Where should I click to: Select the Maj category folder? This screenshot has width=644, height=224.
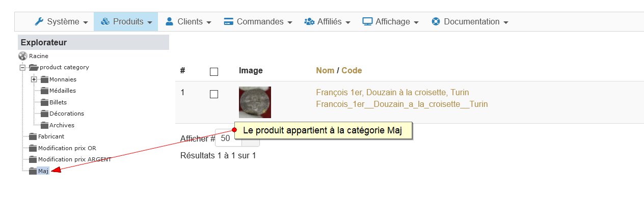point(43,171)
